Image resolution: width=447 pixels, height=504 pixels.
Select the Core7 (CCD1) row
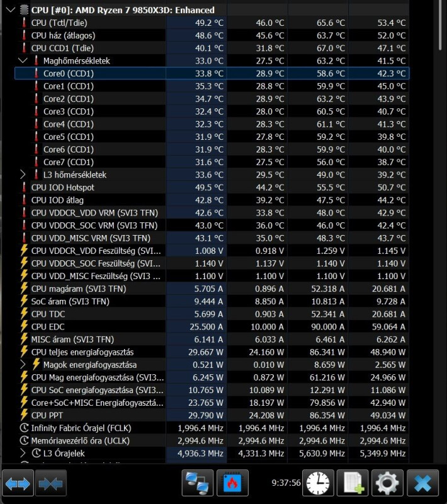(212, 162)
